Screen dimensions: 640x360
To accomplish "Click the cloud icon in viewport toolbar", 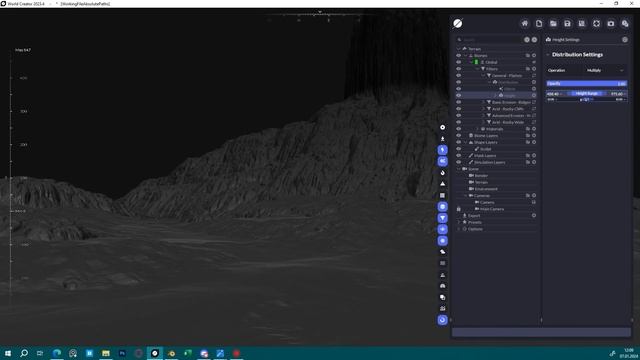I will pyautogui.click(x=442, y=252).
